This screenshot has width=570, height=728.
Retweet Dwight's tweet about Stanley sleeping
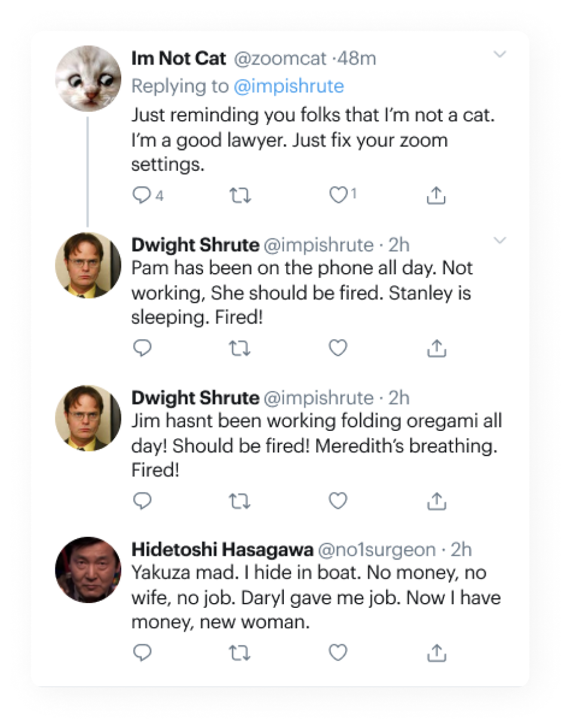(x=240, y=348)
